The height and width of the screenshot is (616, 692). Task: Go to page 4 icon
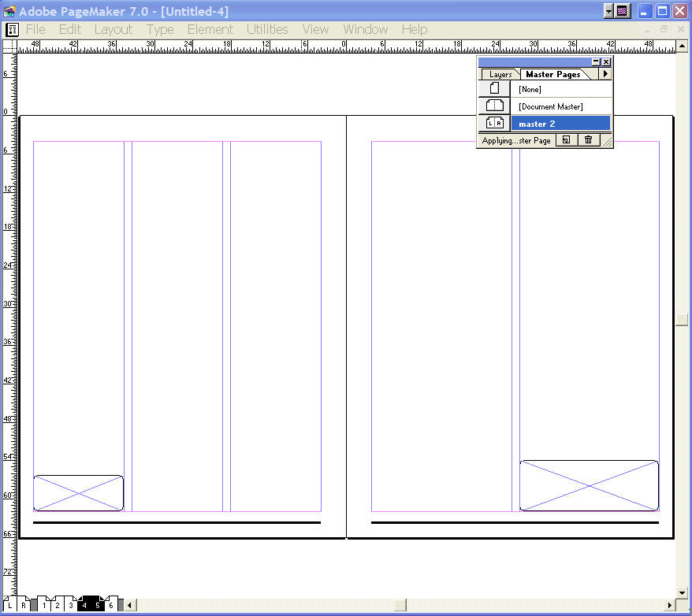point(84,604)
